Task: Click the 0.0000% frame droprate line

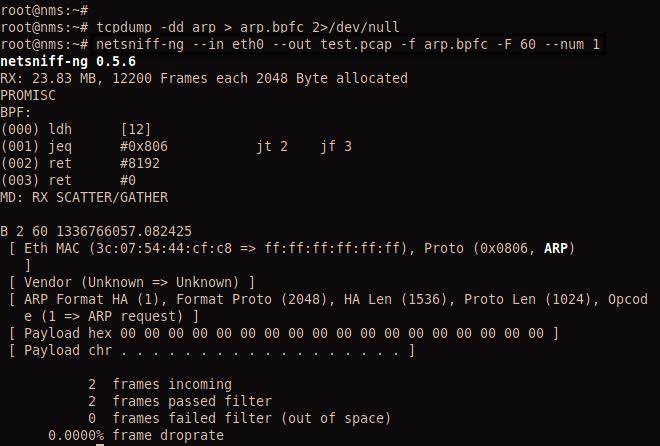Action: [136, 436]
